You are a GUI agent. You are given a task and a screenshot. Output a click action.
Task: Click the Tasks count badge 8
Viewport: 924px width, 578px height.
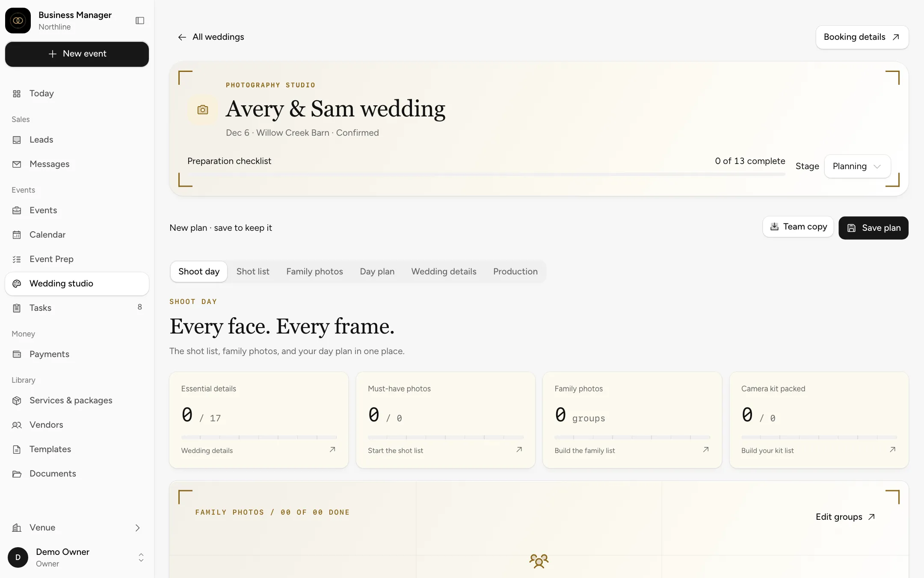tap(139, 307)
